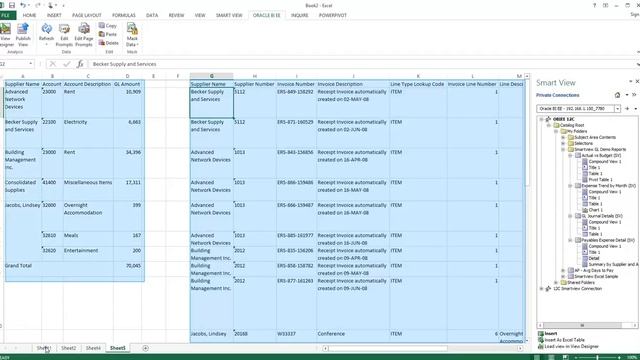
Task: Click Load view in View Designer action
Action: 568,347
